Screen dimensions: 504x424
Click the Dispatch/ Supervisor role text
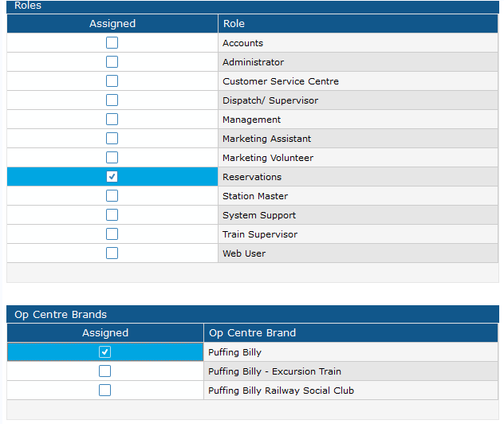(270, 100)
